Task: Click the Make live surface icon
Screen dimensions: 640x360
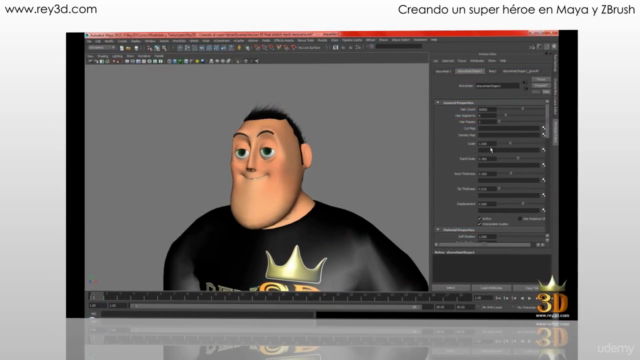Action: click(x=294, y=48)
